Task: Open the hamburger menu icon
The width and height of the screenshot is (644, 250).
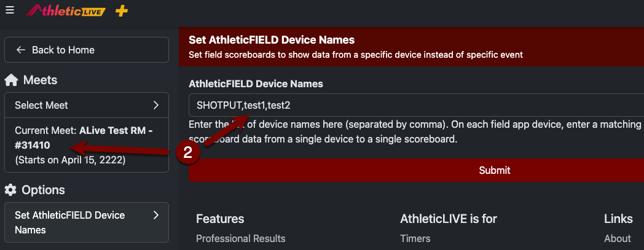Action: pos(10,10)
